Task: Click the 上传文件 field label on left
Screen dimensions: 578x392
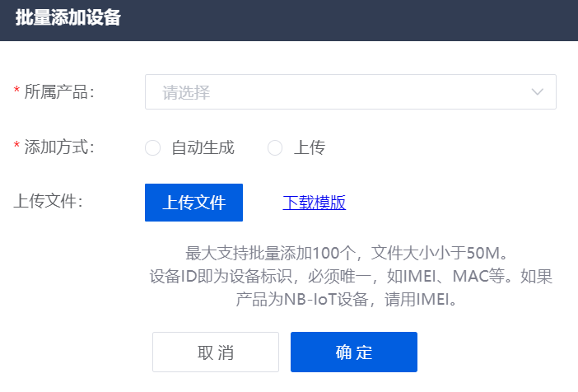Action: (x=49, y=202)
